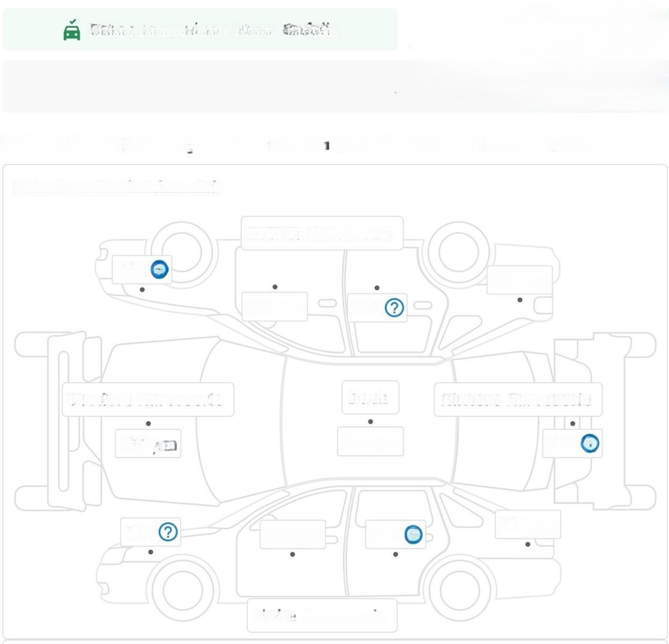The image size is (669, 644).
Task: Select marker dot on upper car's front door
Action: click(x=275, y=287)
